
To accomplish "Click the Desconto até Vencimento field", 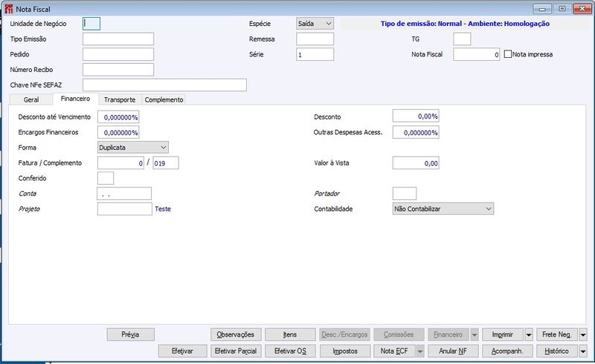I will click(118, 117).
